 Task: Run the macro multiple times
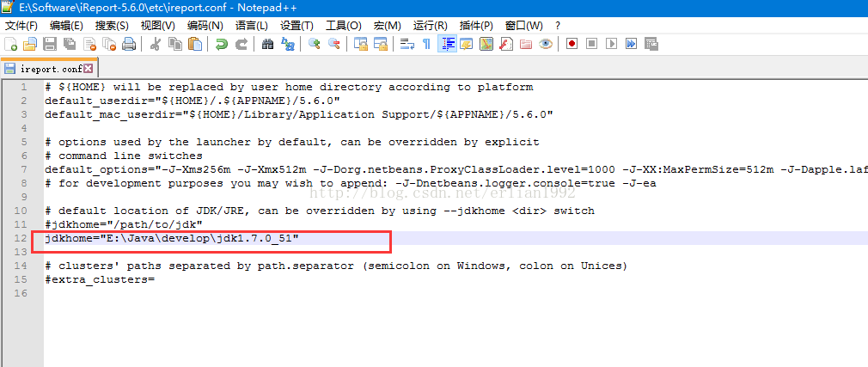click(631, 45)
